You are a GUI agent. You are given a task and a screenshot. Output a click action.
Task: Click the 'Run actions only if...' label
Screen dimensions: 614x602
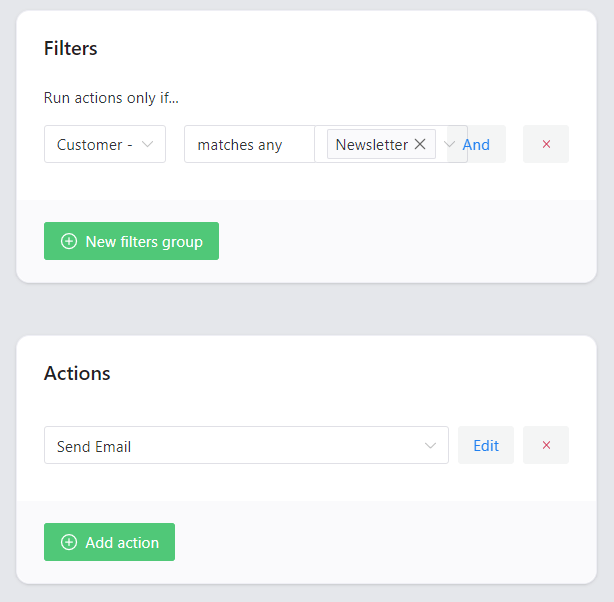(111, 98)
